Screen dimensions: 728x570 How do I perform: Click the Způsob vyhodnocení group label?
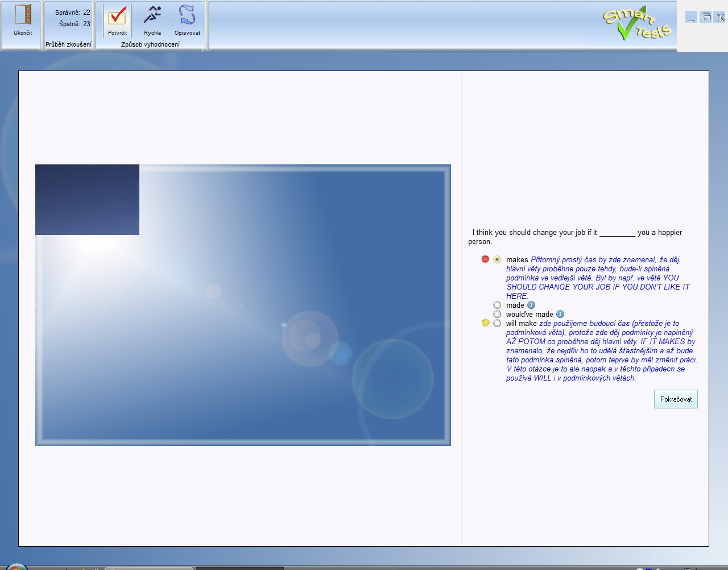pos(150,44)
